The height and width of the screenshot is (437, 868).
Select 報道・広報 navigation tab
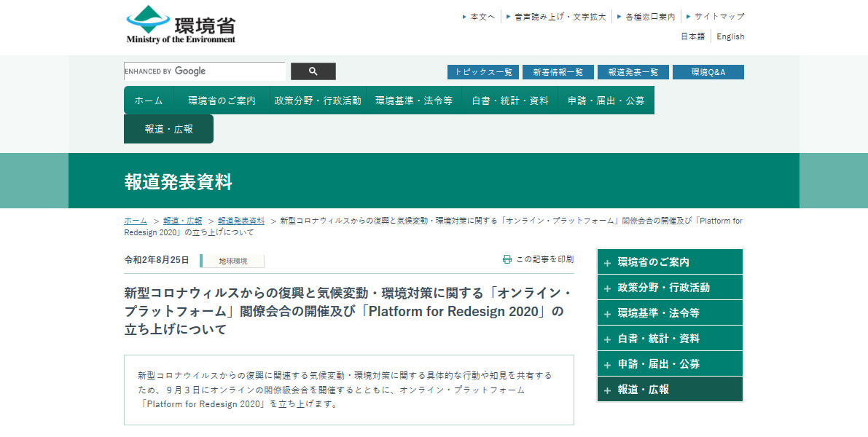168,129
